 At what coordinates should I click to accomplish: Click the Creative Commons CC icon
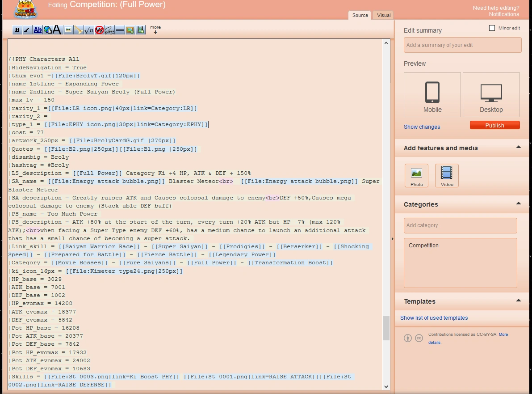click(419, 338)
